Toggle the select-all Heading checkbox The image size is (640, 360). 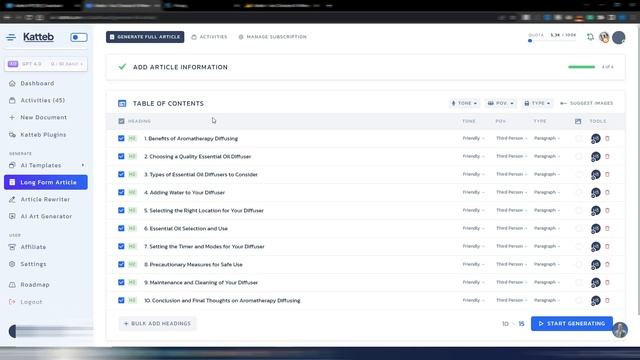pos(121,121)
